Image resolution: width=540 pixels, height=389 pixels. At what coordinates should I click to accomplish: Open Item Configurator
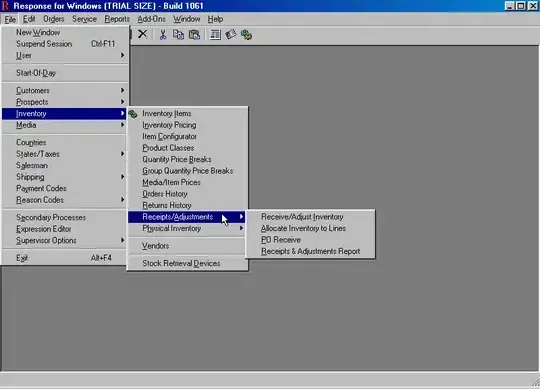pos(187,136)
